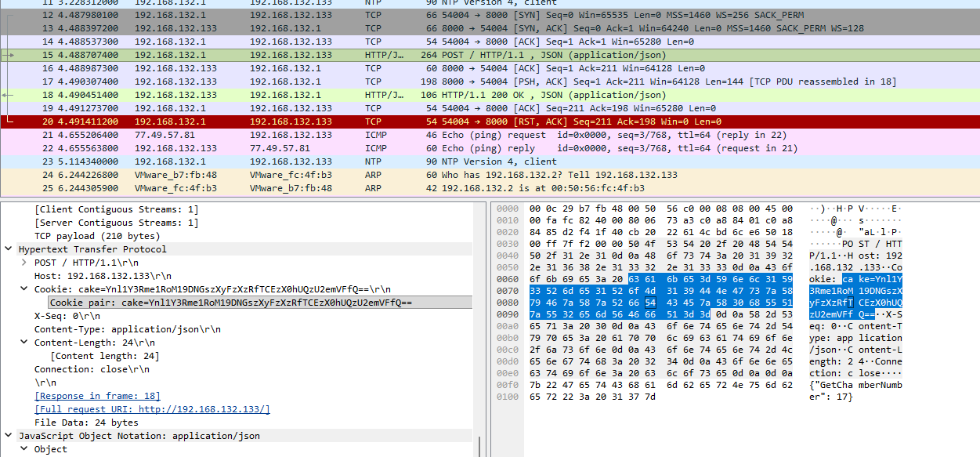Viewport: 980px width, 457px height.
Task: Click ASCII 'lication' in the bytes pane
Action: (881, 338)
